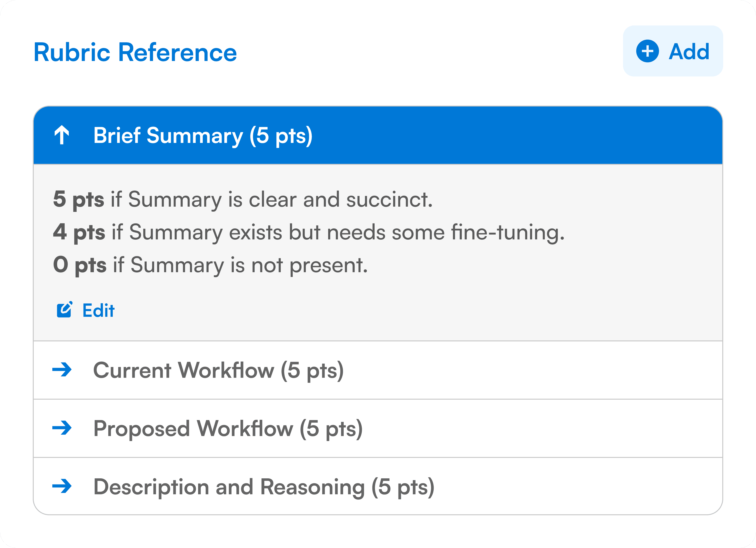This screenshot has width=756, height=548.
Task: Click the bold "4 pts" score label
Action: (x=79, y=232)
